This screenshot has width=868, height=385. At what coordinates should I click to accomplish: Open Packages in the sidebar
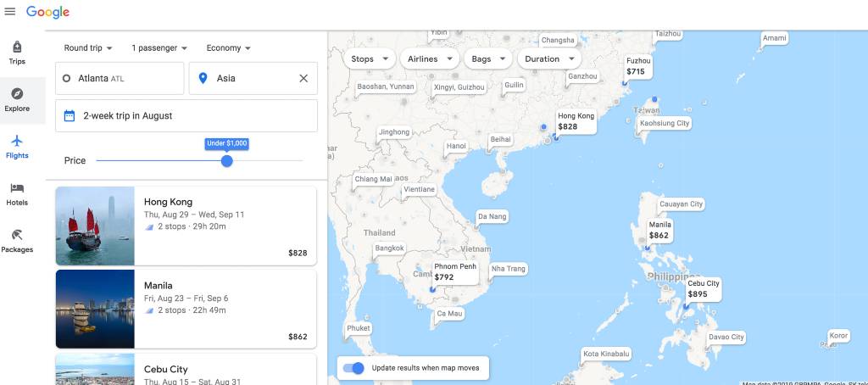(17, 242)
